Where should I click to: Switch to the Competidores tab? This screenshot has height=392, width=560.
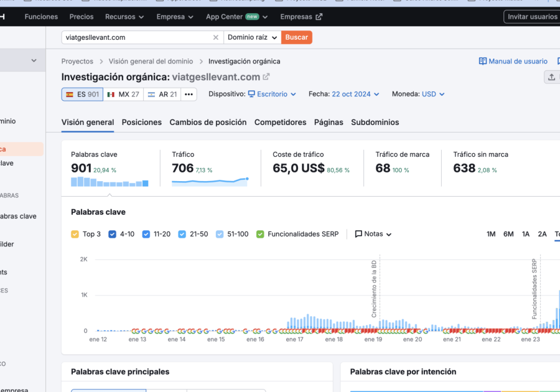[x=281, y=122]
